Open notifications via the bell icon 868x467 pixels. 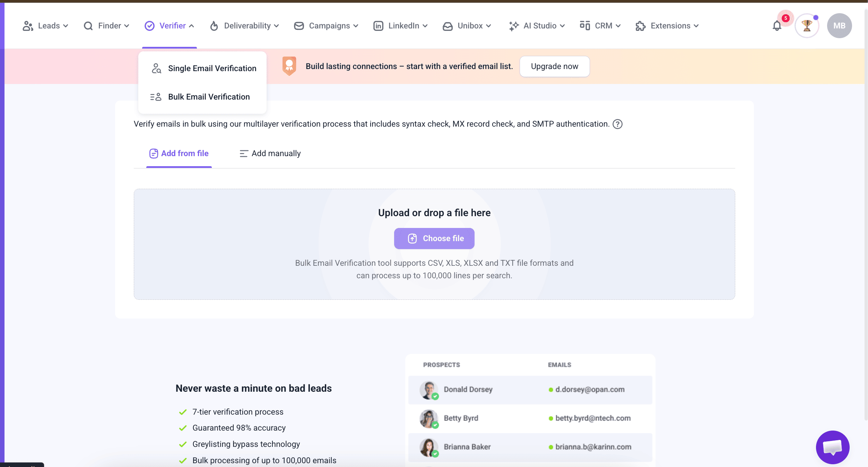778,25
